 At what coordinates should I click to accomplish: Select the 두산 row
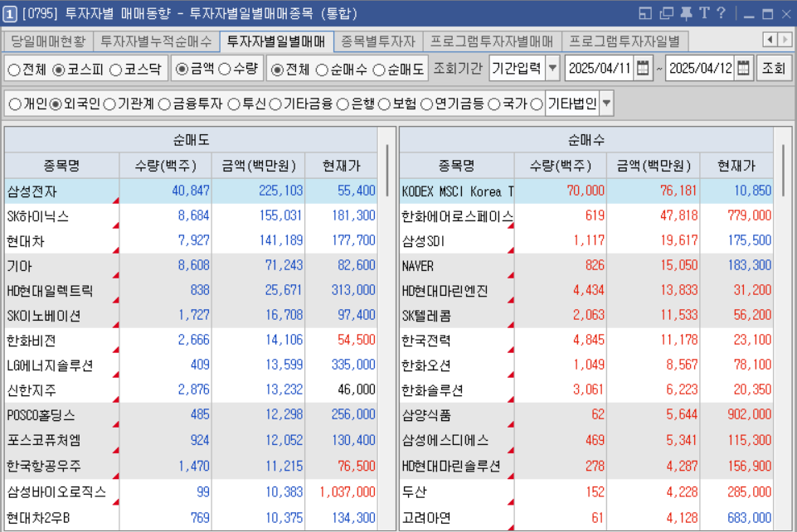pyautogui.click(x=586, y=491)
